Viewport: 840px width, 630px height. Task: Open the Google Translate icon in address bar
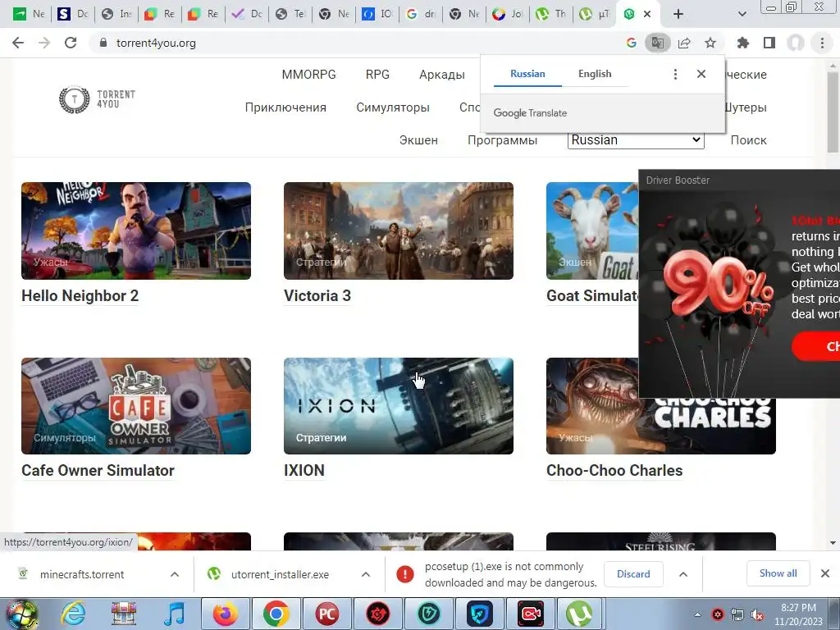pos(657,43)
